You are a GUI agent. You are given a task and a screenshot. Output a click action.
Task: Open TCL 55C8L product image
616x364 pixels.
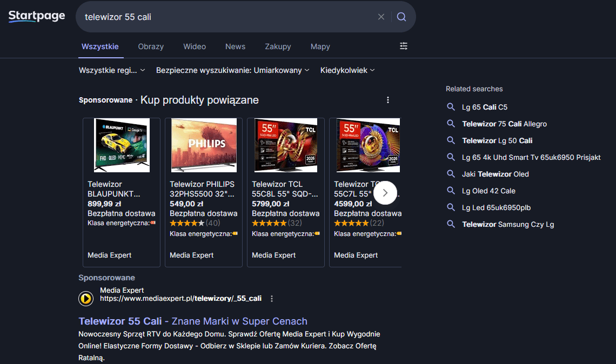[x=286, y=145]
